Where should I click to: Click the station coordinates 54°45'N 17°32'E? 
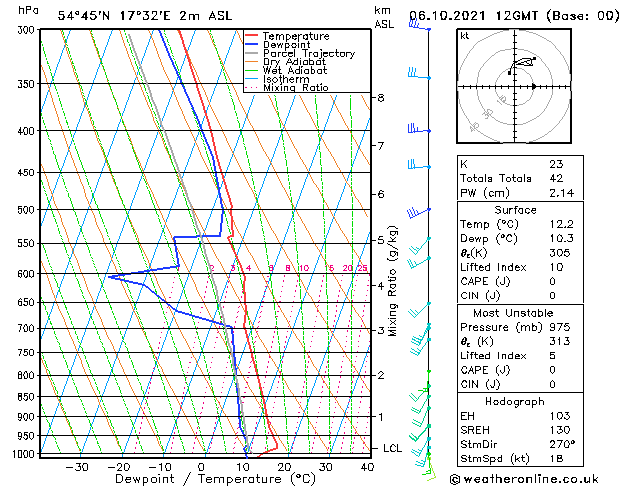coord(112,16)
